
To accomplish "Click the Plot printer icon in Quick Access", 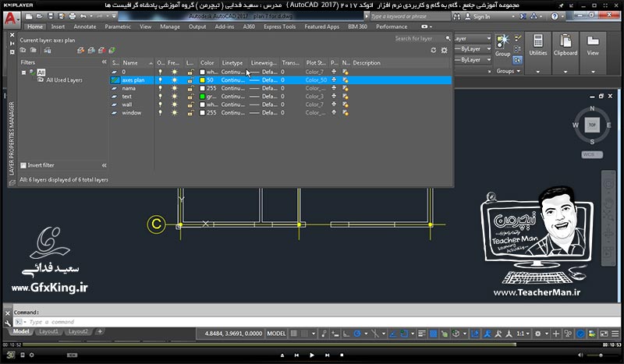I will pyautogui.click(x=72, y=16).
